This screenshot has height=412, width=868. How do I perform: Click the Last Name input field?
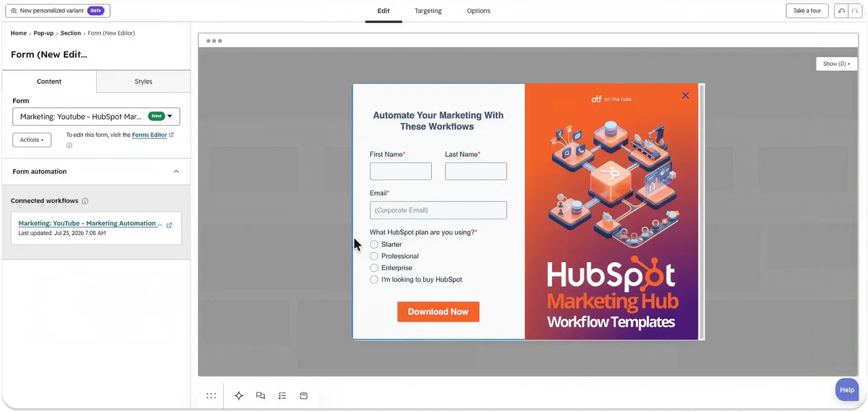tap(476, 171)
